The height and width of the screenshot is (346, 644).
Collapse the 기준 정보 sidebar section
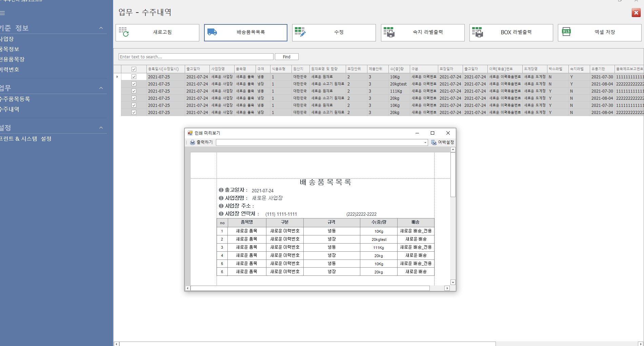(x=101, y=28)
